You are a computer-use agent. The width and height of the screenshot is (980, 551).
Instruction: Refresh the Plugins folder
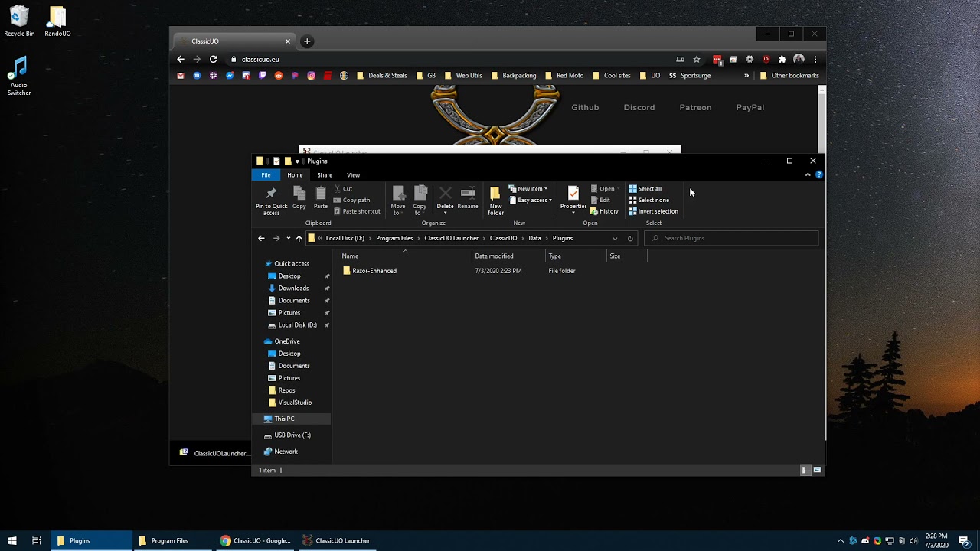pyautogui.click(x=630, y=238)
